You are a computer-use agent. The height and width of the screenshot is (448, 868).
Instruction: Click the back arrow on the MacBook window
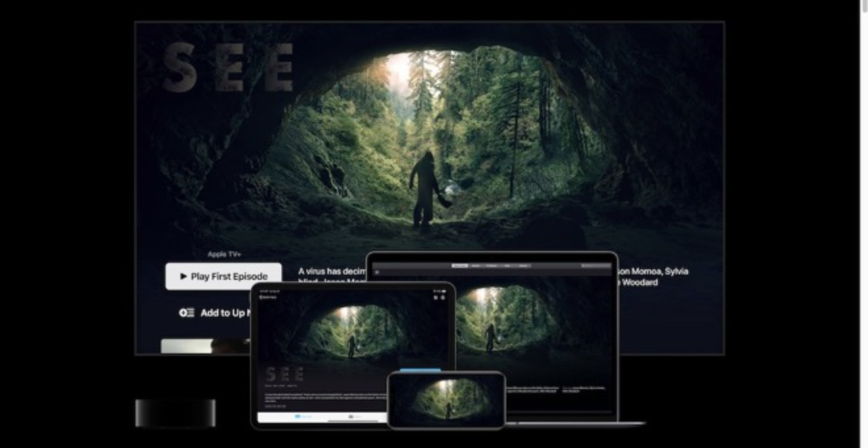(377, 271)
